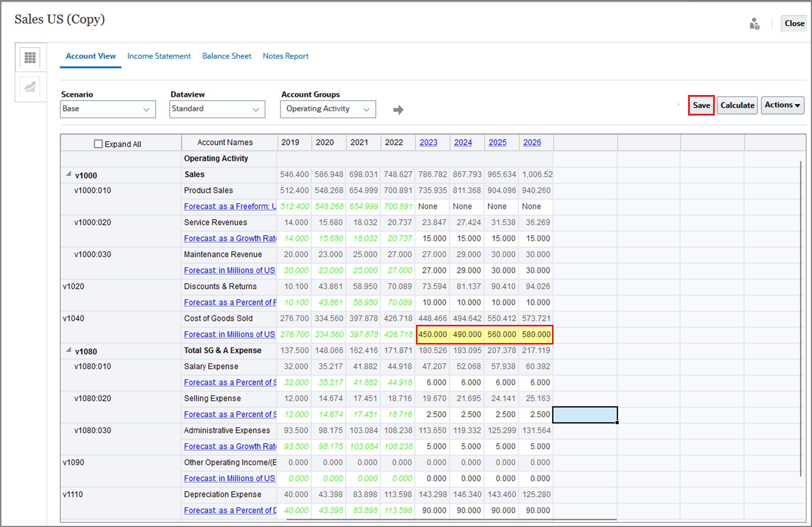Viewport: 812px width, 527px height.
Task: Open the Account Groups Operating Activity dropdown
Action: pyautogui.click(x=328, y=109)
